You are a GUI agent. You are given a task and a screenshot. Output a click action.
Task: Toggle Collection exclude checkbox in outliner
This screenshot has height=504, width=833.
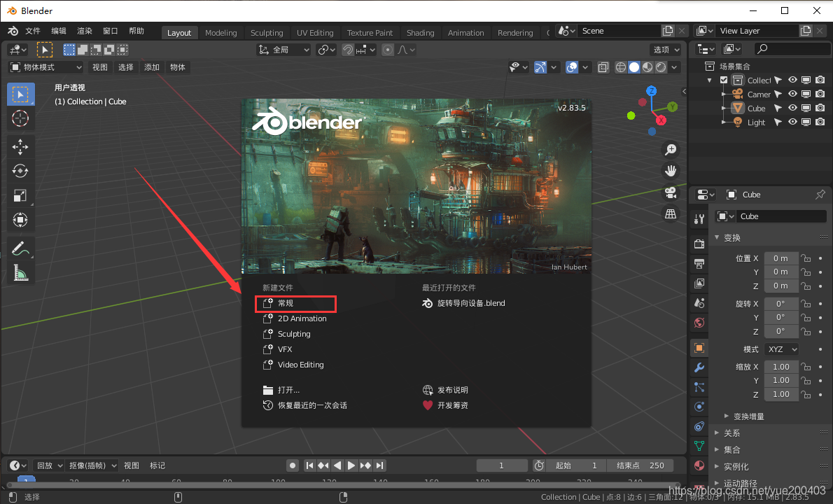[x=724, y=80]
